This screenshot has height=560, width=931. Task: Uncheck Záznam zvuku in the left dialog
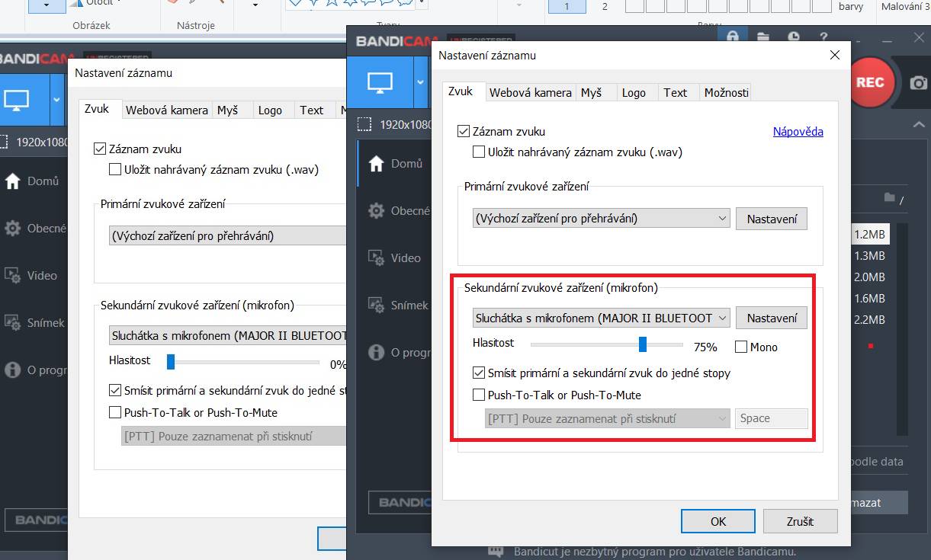click(x=100, y=149)
